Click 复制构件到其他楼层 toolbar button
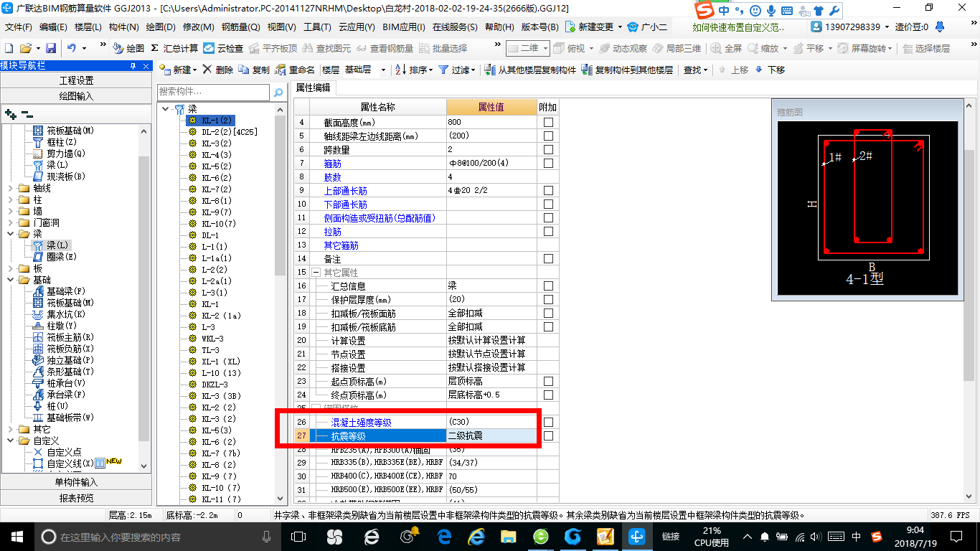Viewport: 980px width, 551px height. tap(628, 70)
